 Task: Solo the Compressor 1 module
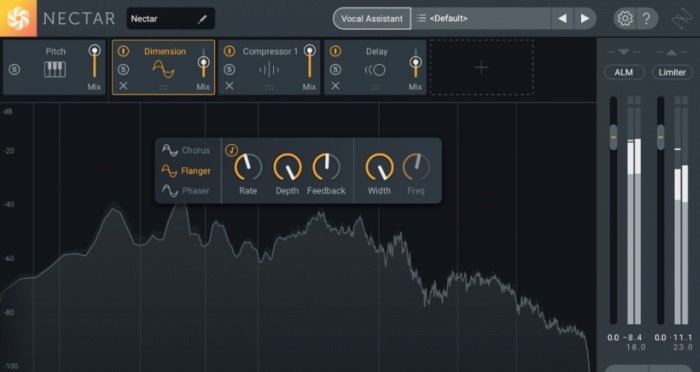(229, 70)
